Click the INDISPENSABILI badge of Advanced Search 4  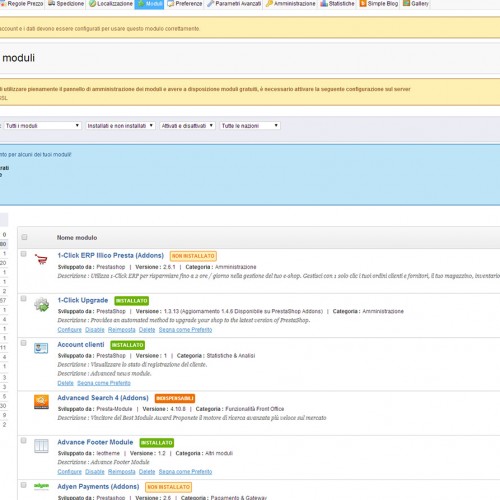click(x=175, y=398)
